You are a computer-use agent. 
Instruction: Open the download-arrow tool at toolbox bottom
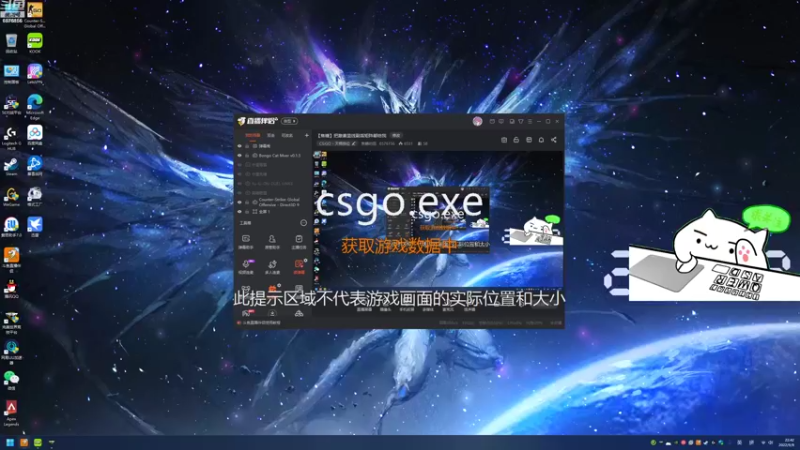pyautogui.click(x=272, y=313)
